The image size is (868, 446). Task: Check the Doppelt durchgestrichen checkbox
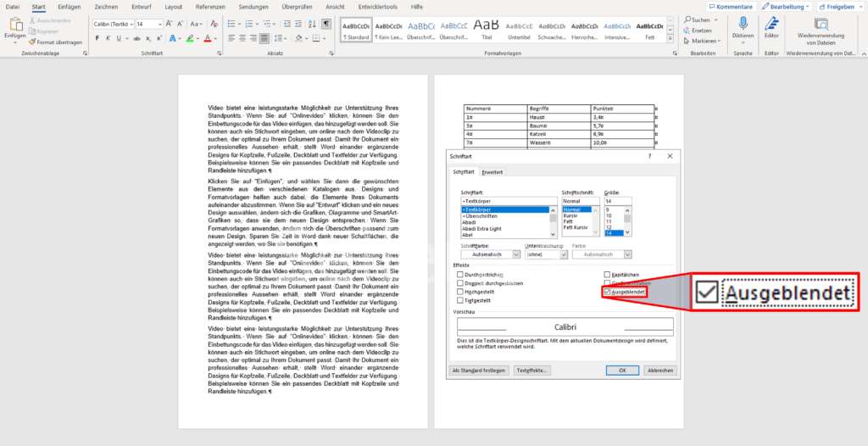point(460,283)
